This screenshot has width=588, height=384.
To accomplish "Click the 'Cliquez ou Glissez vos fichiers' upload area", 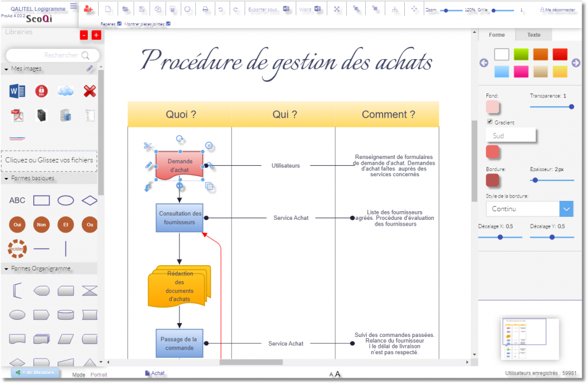I will click(x=49, y=161).
